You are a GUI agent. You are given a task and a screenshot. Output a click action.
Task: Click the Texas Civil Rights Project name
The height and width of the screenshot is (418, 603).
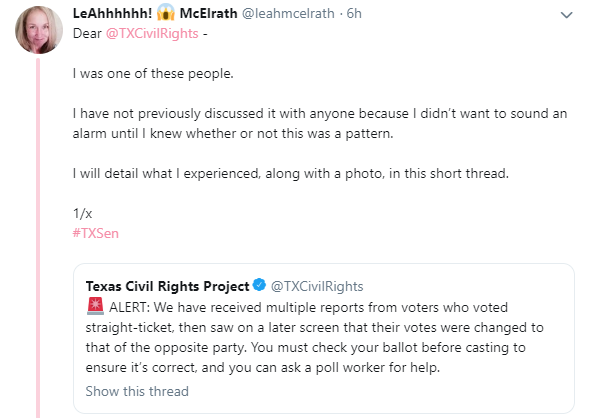[168, 287]
